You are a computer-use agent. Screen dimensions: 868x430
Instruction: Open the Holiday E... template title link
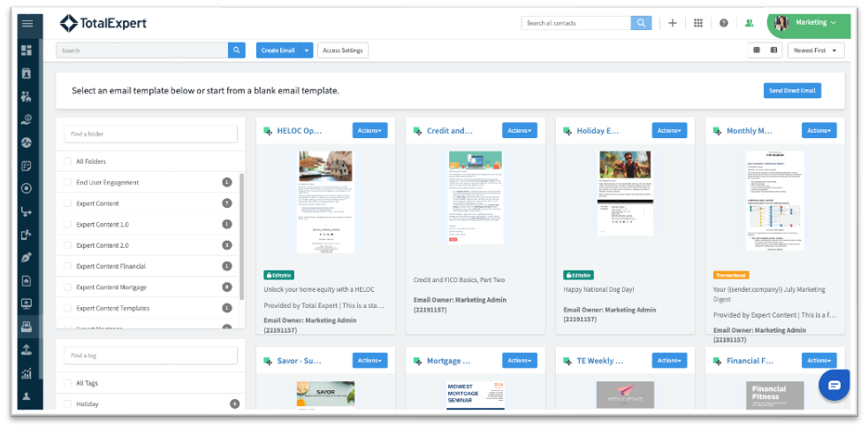pos(598,131)
